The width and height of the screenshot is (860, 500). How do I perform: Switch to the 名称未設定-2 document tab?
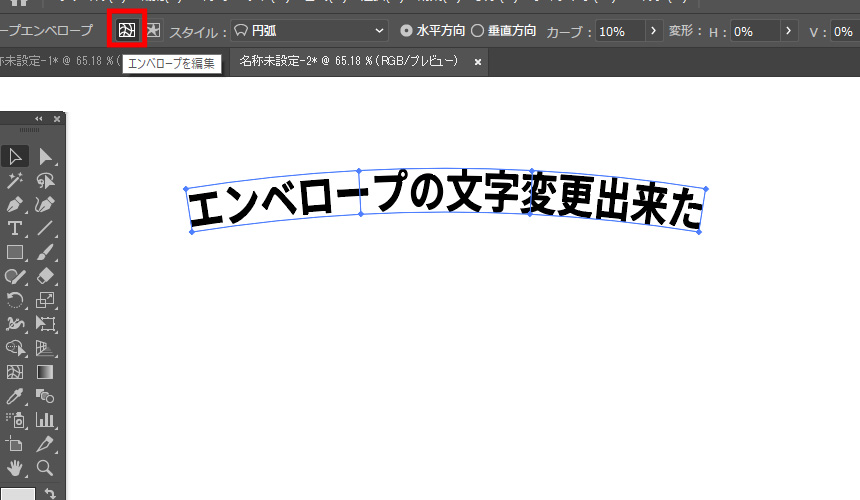[x=348, y=62]
